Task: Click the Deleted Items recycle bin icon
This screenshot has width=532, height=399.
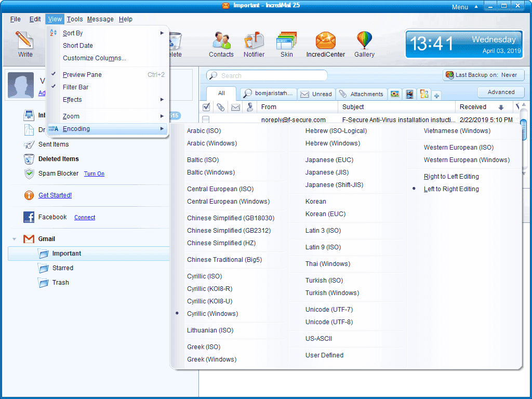Action: point(29,159)
